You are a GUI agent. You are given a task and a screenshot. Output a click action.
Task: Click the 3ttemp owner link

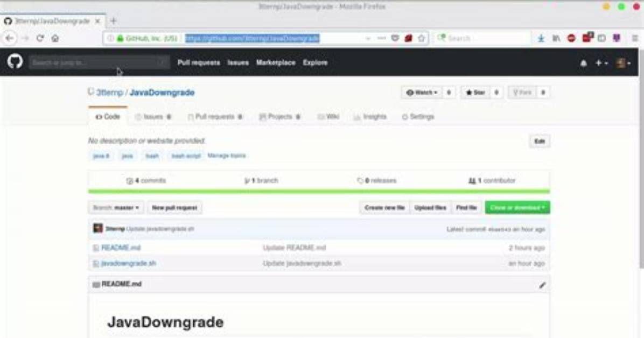[x=110, y=93]
